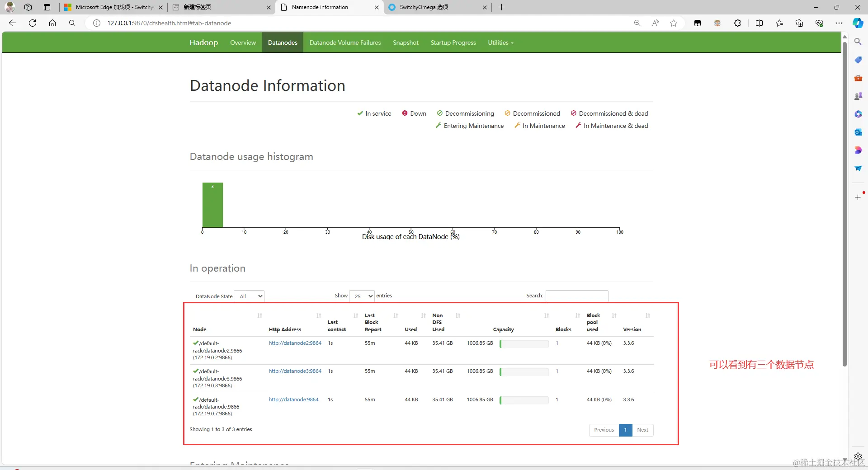Click the Next pagination button
This screenshot has height=470, width=868.
[642, 430]
